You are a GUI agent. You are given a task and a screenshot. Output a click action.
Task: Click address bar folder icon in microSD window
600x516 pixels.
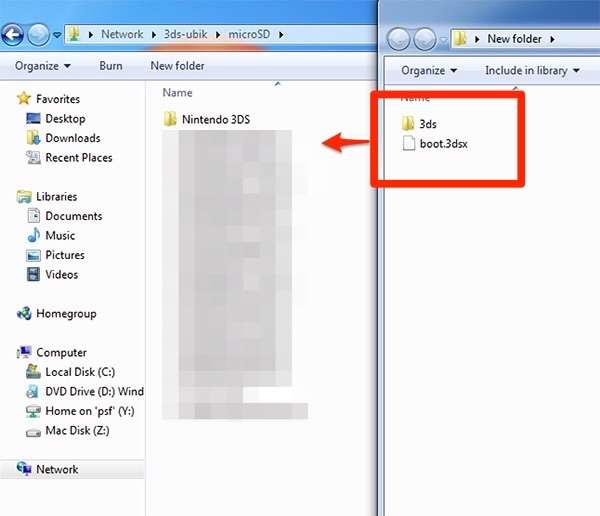click(75, 34)
